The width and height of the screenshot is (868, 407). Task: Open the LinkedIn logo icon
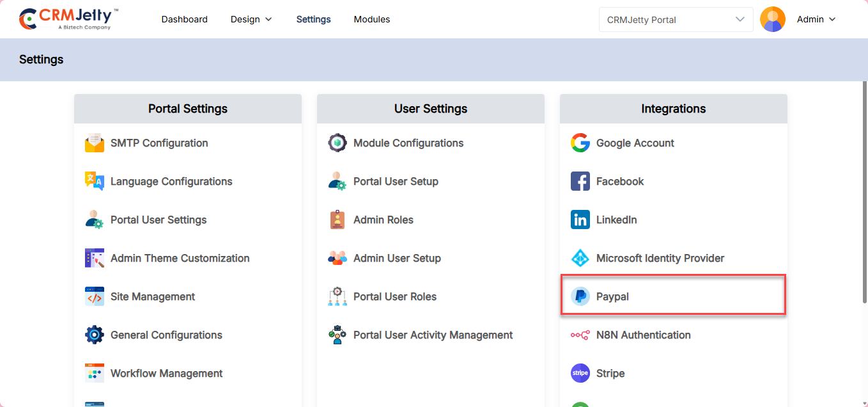coord(580,220)
